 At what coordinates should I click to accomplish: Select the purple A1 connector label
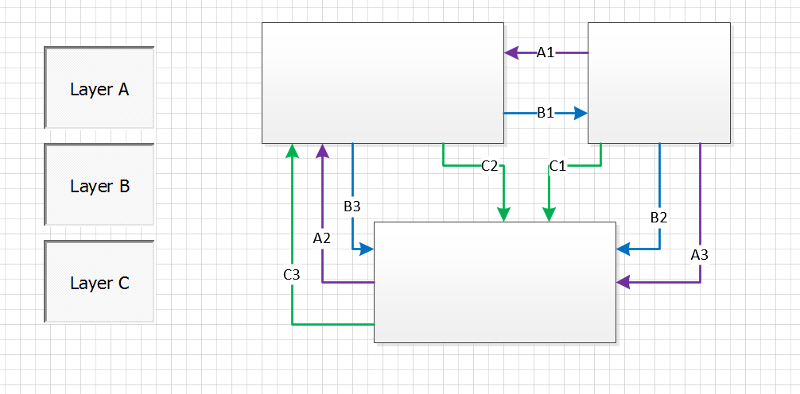click(545, 52)
